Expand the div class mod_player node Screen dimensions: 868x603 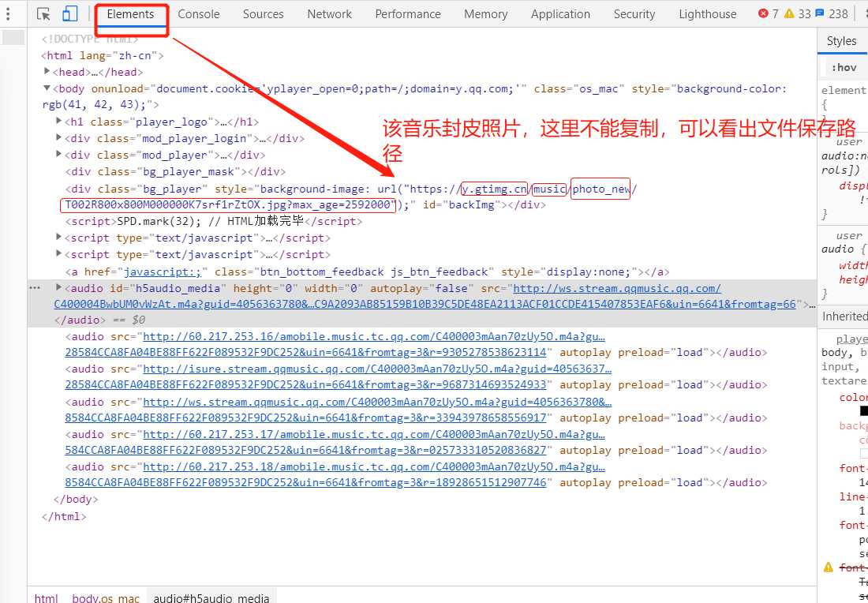coord(58,155)
